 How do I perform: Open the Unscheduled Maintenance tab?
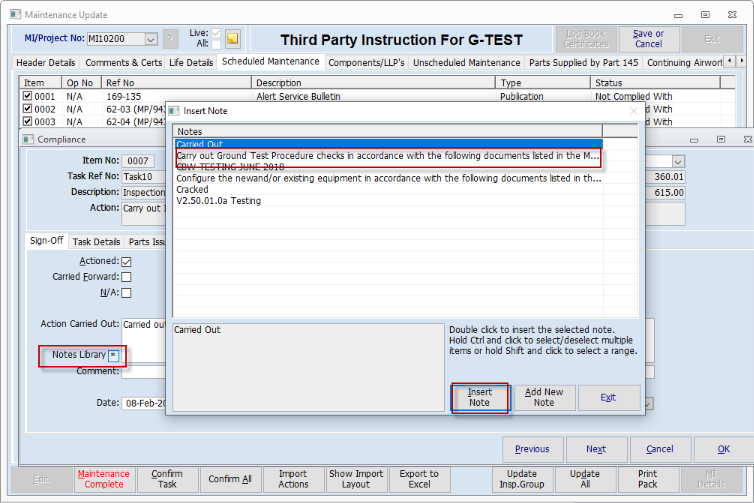466,63
